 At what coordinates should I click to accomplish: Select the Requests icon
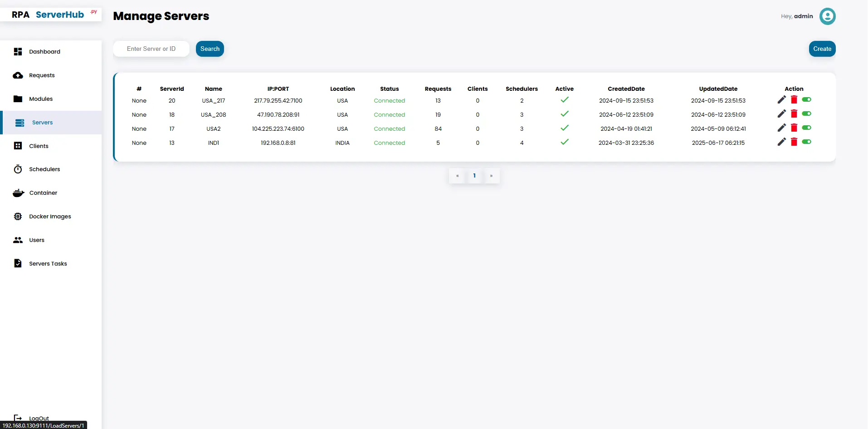click(18, 75)
